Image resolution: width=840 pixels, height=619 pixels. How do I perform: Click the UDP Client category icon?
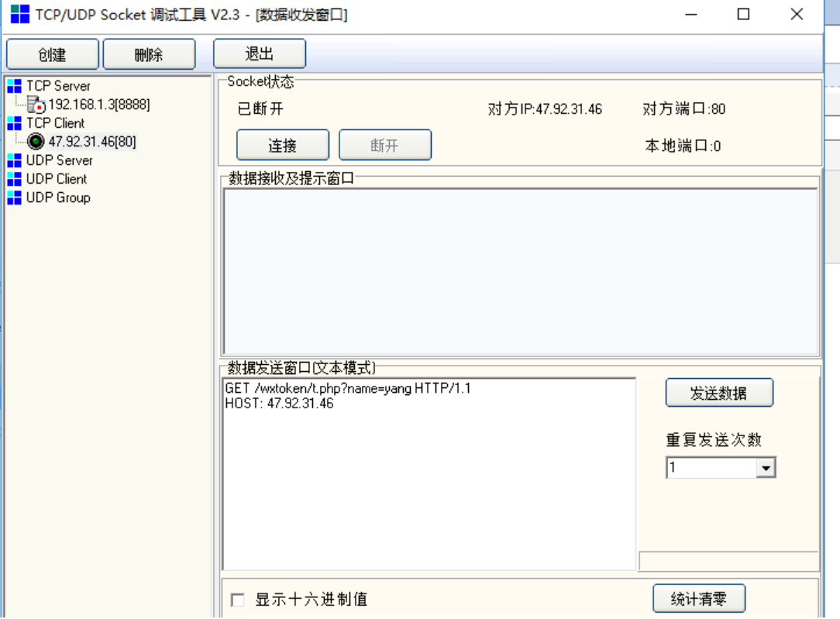(14, 179)
